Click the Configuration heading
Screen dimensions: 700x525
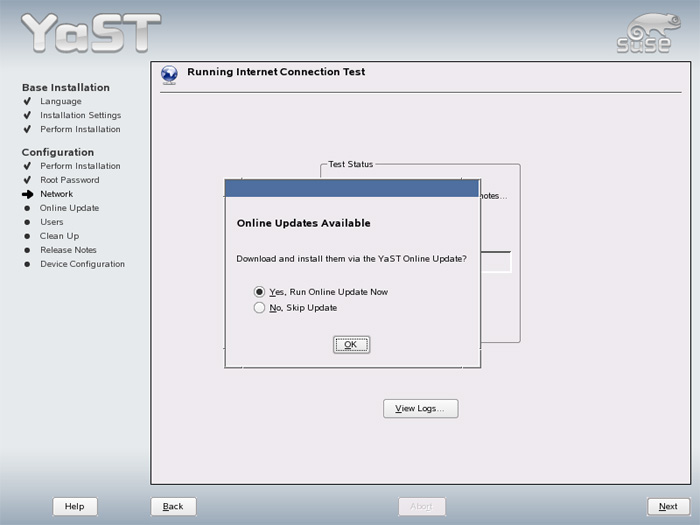58,152
